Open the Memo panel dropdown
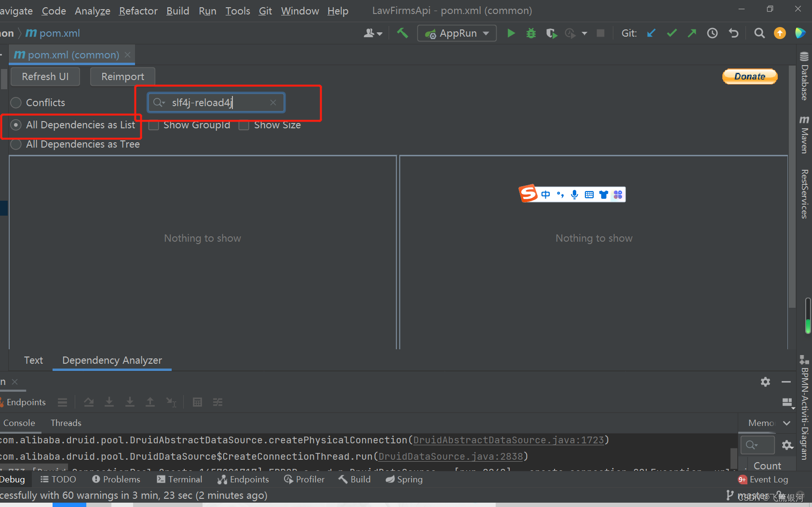Screen dimensions: 812x507 click(x=785, y=423)
